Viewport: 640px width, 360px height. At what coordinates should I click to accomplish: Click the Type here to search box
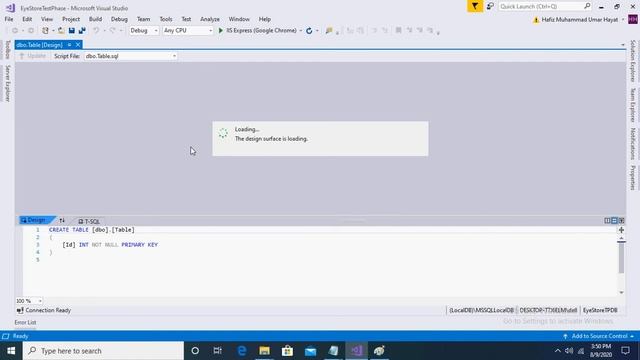[103, 351]
